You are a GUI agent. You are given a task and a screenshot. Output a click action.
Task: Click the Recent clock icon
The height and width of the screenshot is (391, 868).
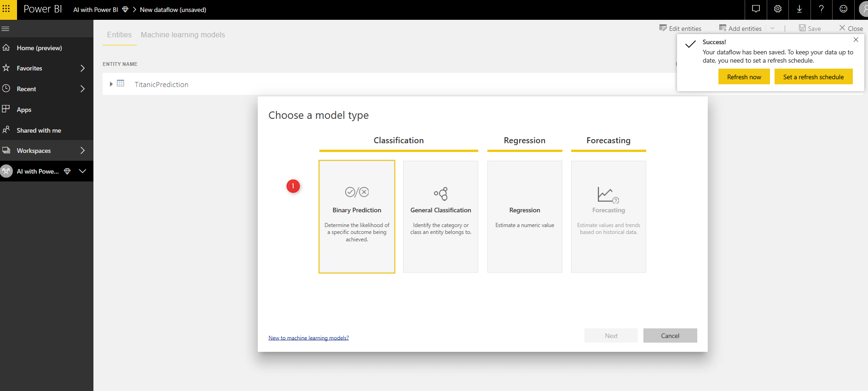tap(6, 88)
